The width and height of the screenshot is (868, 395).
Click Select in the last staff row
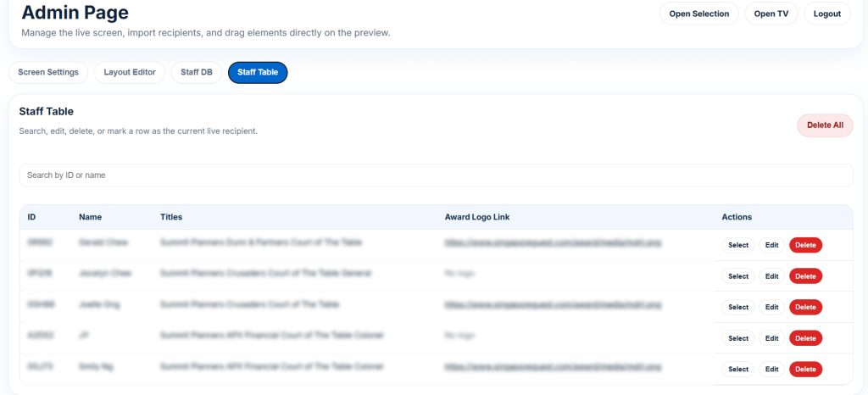coord(738,370)
